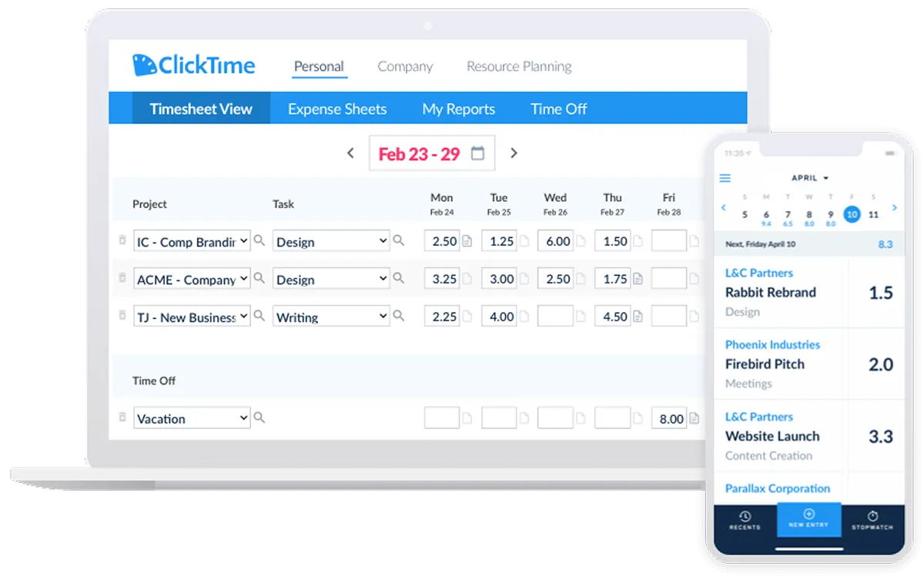924x577 pixels.
Task: Open the Time Off tab
Action: (x=558, y=109)
